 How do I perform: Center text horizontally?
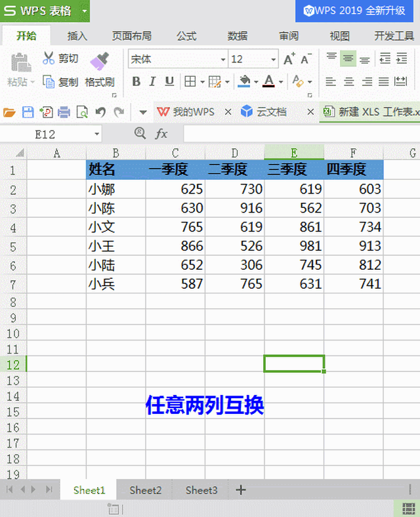click(x=348, y=81)
